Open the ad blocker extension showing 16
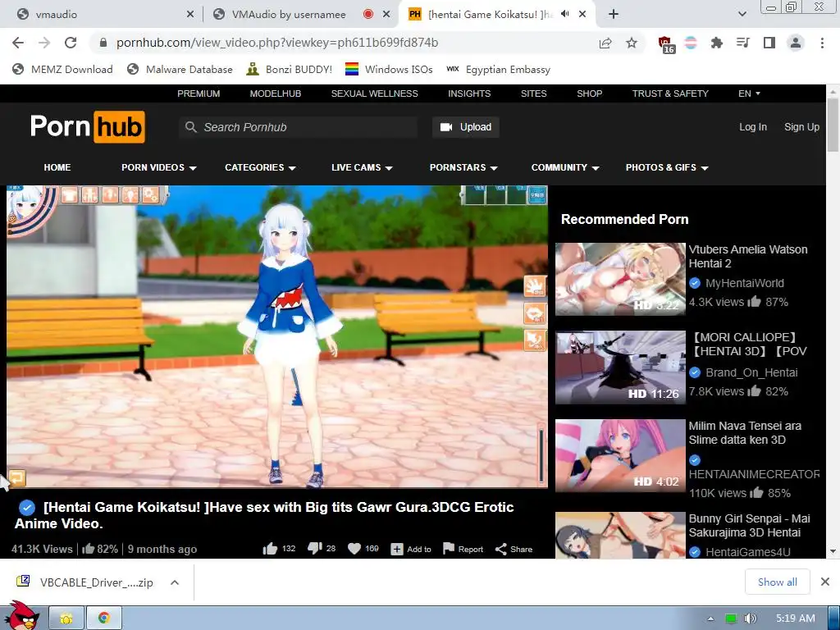The width and height of the screenshot is (840, 630). (x=666, y=44)
